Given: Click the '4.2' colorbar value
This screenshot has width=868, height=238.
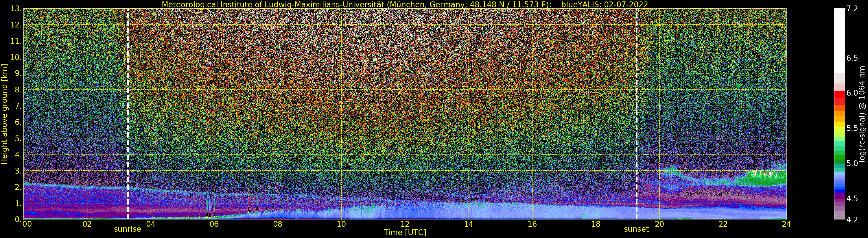Looking at the screenshot, I should pyautogui.click(x=852, y=220).
